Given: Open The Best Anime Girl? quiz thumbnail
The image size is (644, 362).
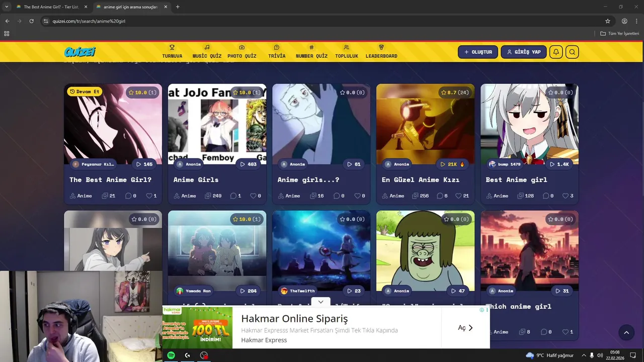Looking at the screenshot, I should pyautogui.click(x=113, y=124).
